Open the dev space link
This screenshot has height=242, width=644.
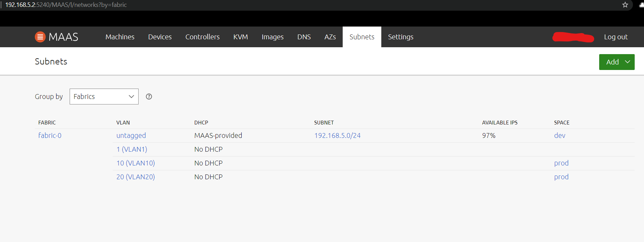click(560, 135)
